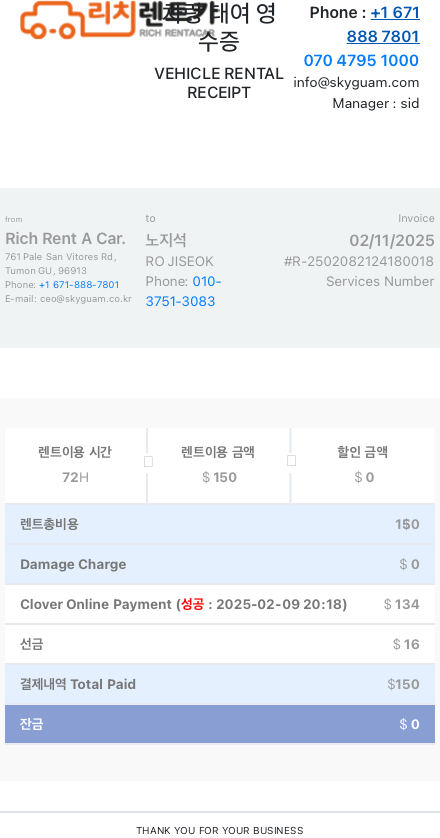
Task: Tap the +1 671-888-7801 phone under Rich Rent A Car
Action: [79, 285]
